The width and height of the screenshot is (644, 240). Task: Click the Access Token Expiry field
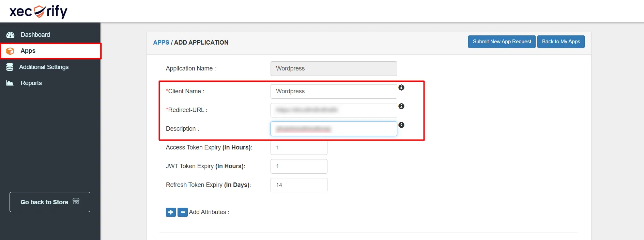click(299, 147)
